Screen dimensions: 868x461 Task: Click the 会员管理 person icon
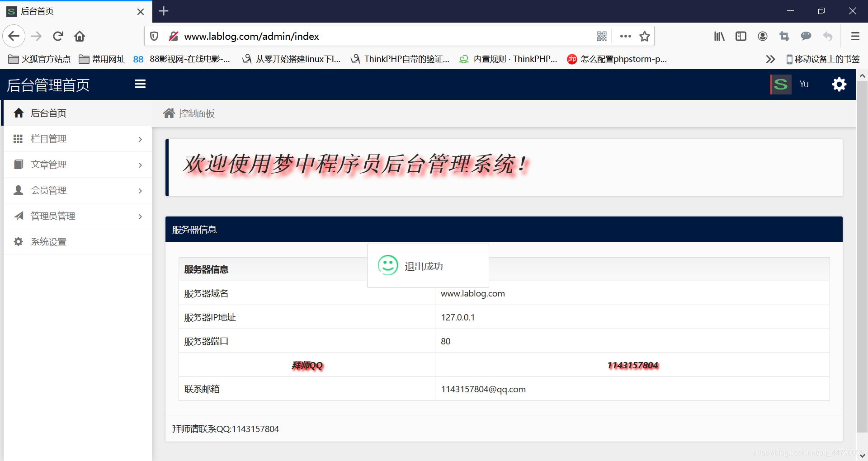pyautogui.click(x=19, y=190)
